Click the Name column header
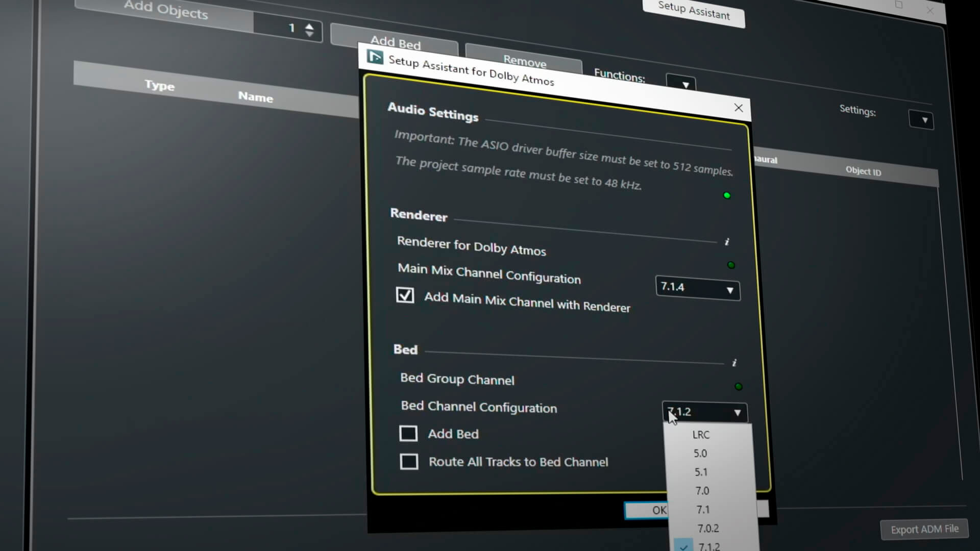 point(255,97)
